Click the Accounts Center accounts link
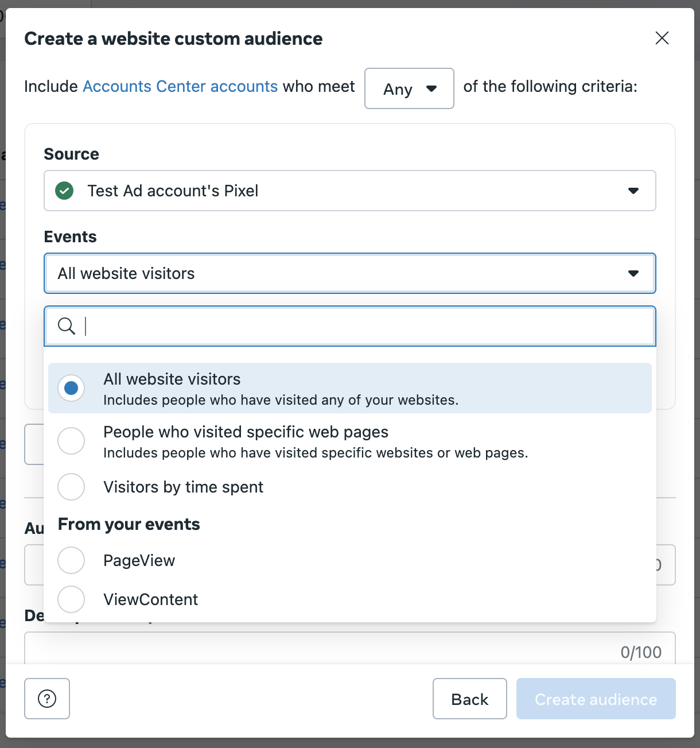 [180, 86]
